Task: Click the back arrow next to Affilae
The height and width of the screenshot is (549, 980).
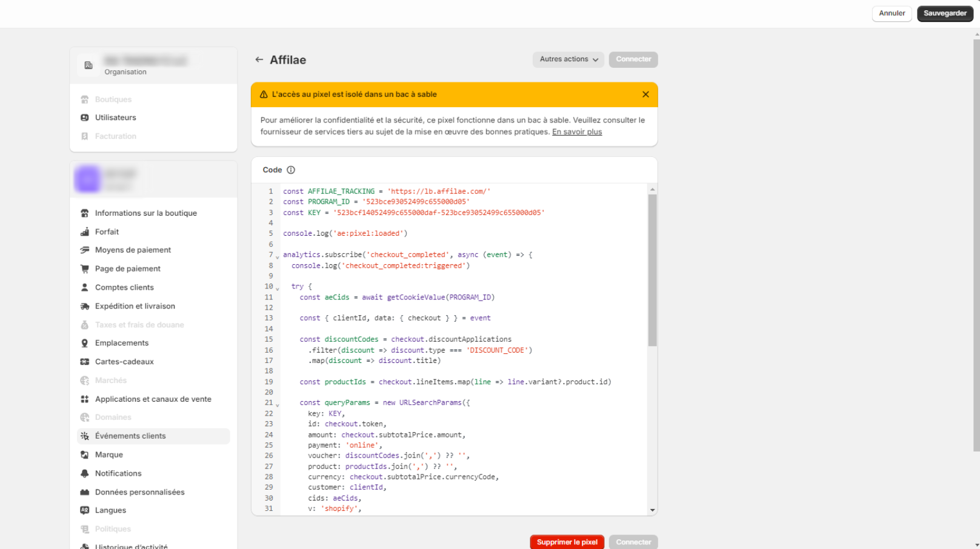Action: point(259,59)
